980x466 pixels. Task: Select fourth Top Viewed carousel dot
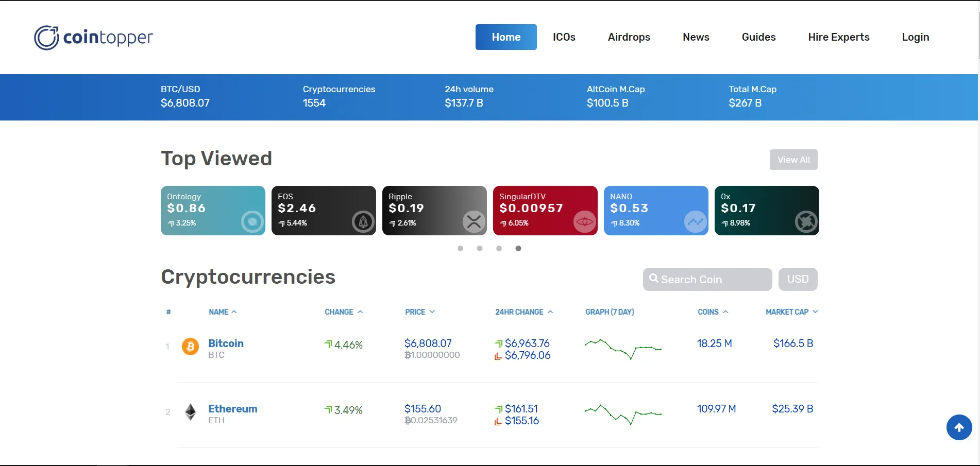518,249
